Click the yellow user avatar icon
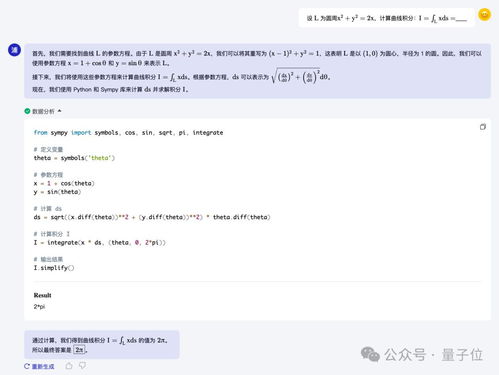Screen dimensions: 499x375 [484, 15]
